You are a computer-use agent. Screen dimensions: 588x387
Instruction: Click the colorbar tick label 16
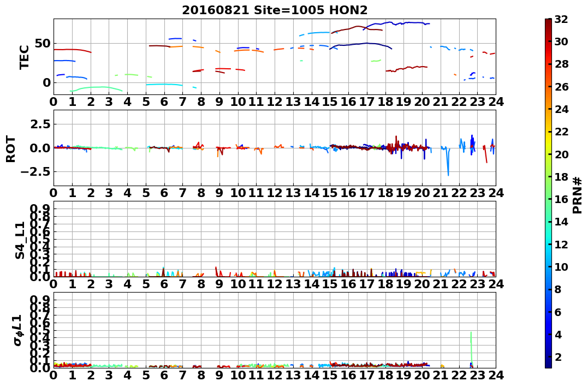(561, 199)
